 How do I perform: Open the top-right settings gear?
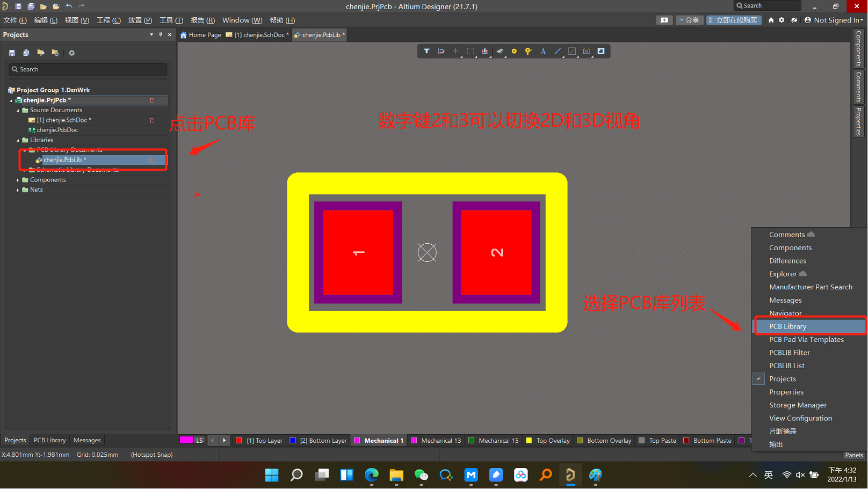click(x=782, y=20)
